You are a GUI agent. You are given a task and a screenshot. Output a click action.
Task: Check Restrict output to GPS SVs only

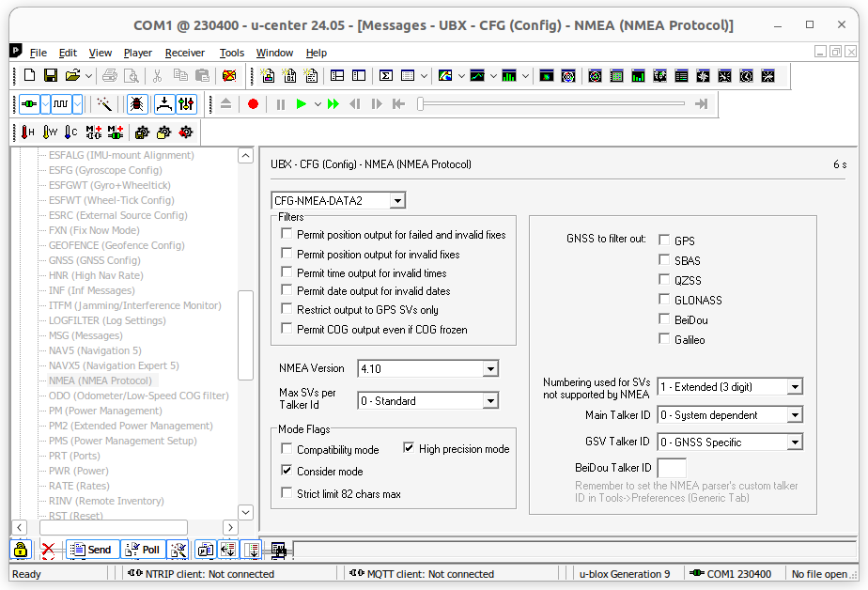(x=287, y=309)
